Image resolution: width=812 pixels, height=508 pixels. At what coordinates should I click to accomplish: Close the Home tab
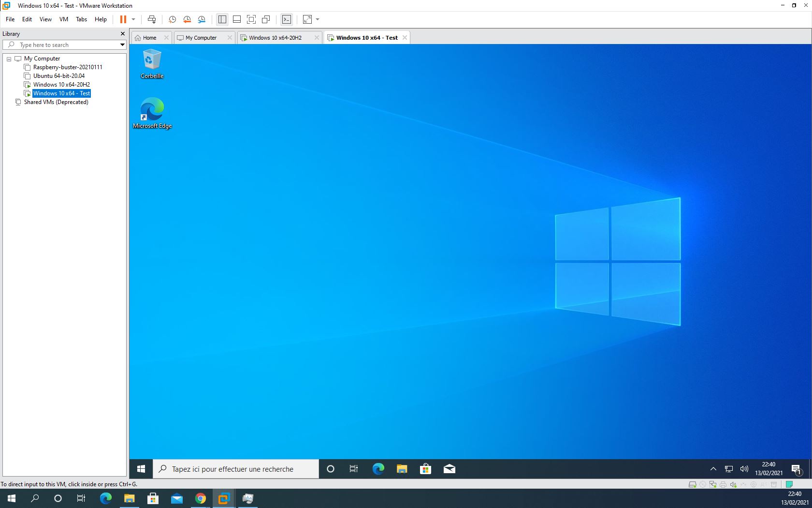(166, 38)
